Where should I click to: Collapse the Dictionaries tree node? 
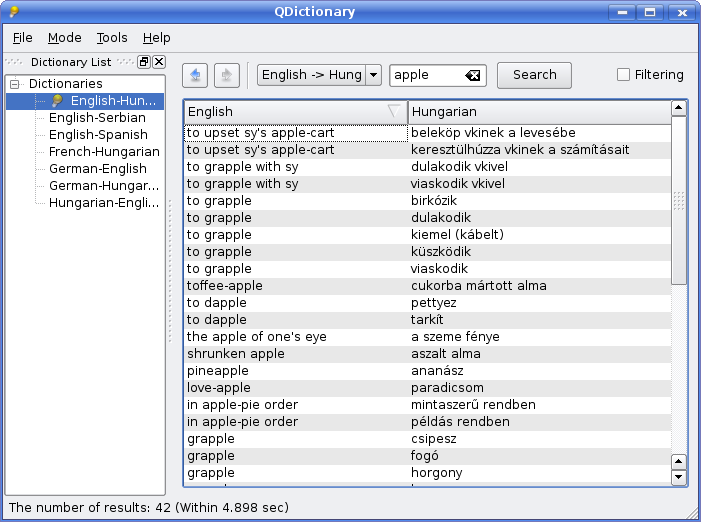15,84
